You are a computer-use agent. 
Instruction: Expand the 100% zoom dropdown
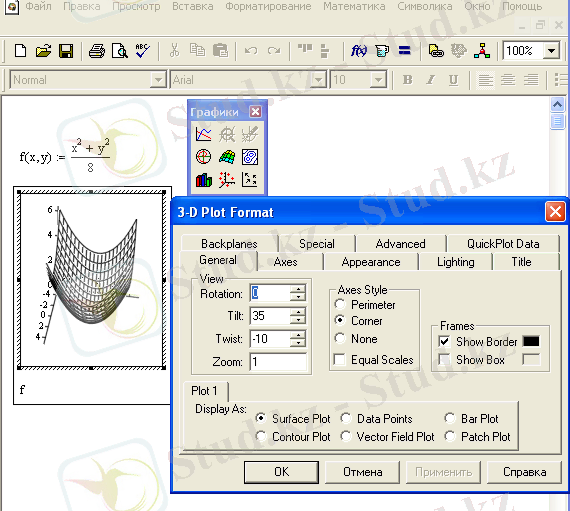point(551,51)
